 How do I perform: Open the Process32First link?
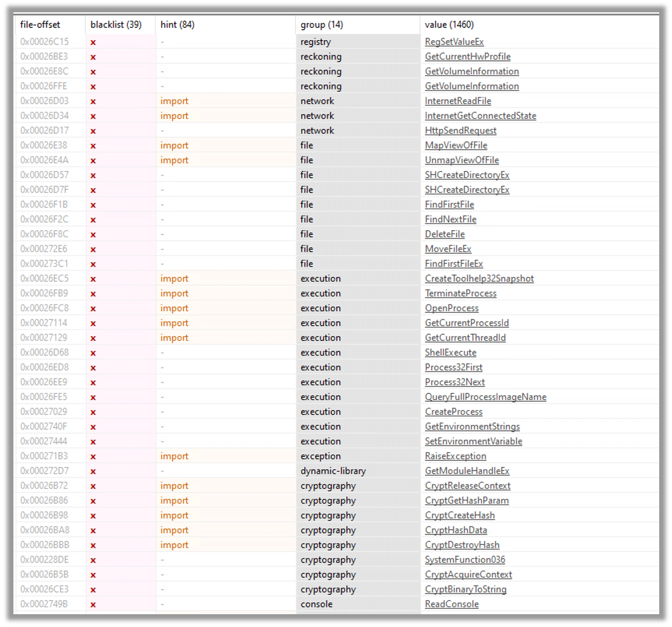click(x=453, y=367)
